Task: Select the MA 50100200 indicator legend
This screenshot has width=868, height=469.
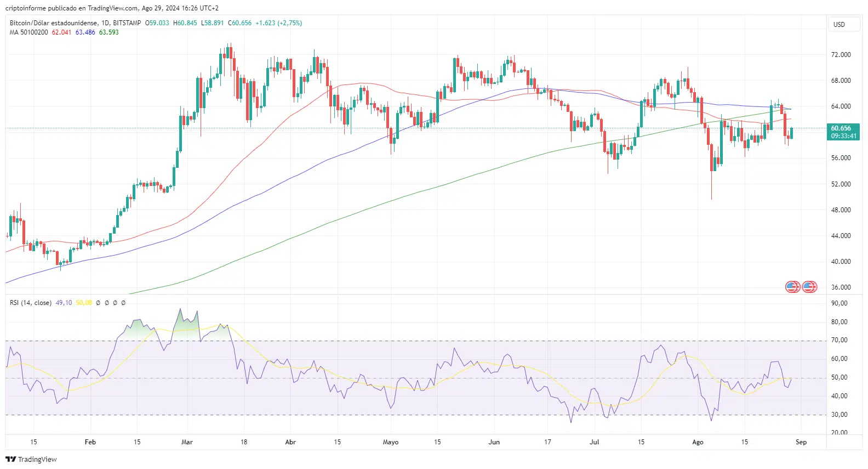Action: [29, 32]
